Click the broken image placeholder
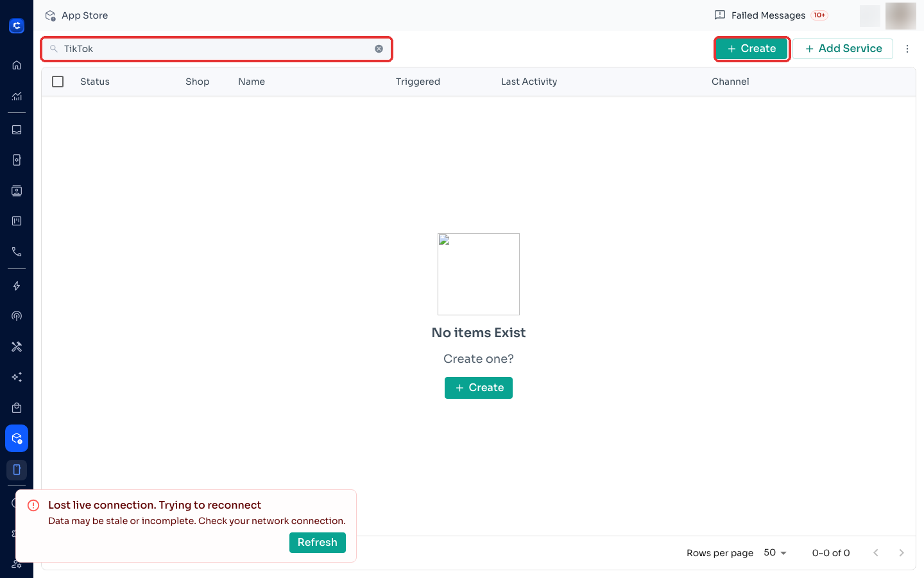The width and height of the screenshot is (924, 578). [479, 274]
